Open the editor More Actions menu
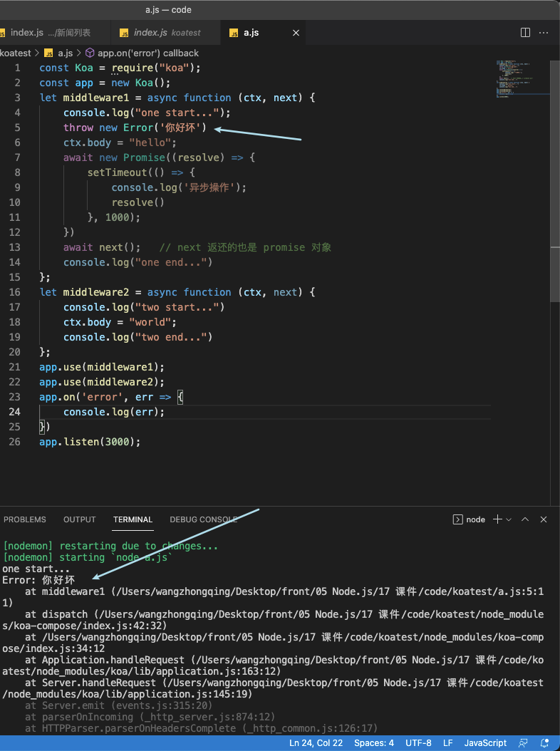The height and width of the screenshot is (751, 560). pyautogui.click(x=543, y=33)
